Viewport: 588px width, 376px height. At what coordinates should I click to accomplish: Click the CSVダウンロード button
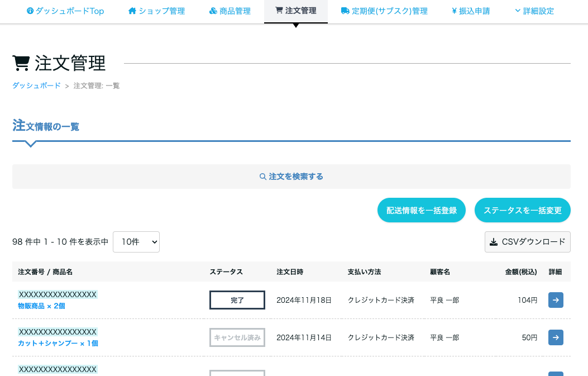pyautogui.click(x=527, y=242)
